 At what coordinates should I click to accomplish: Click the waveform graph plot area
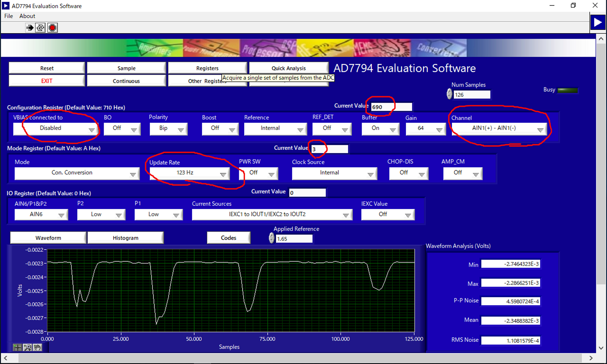[x=231, y=291]
